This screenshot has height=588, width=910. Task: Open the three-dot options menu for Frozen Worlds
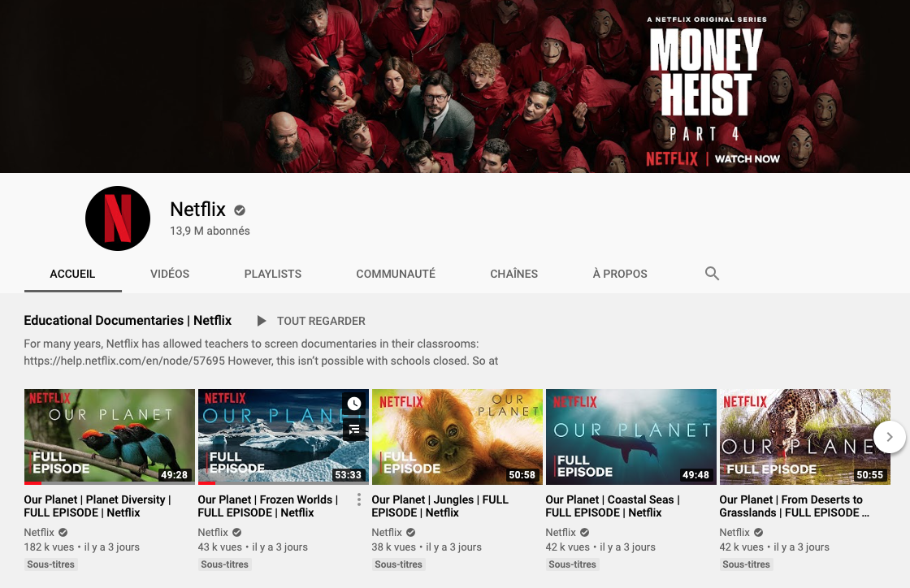358,500
